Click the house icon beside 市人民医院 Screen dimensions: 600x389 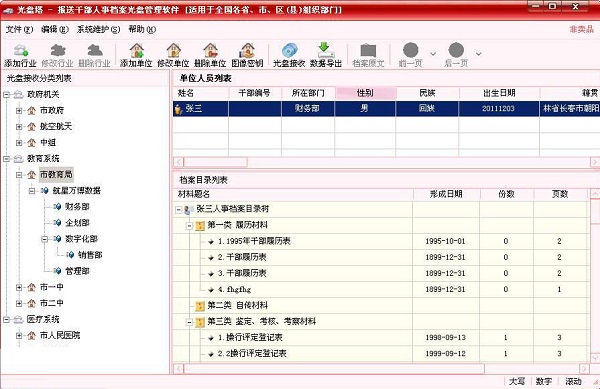(32, 335)
